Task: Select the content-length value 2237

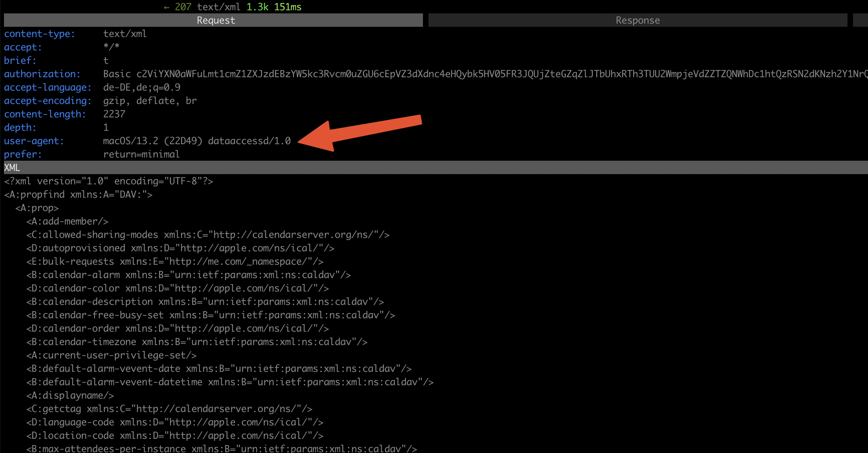Action: (x=114, y=114)
